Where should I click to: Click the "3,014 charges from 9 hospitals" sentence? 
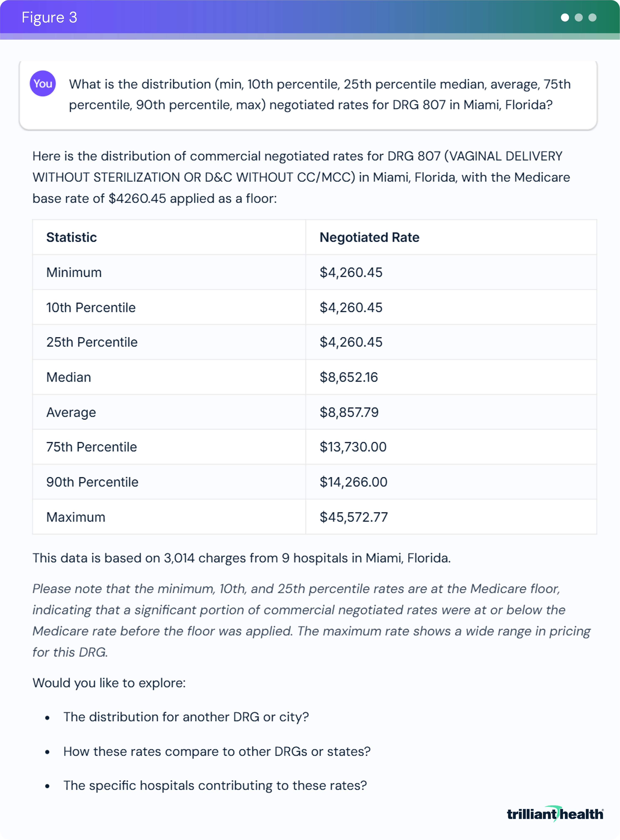coord(241,558)
